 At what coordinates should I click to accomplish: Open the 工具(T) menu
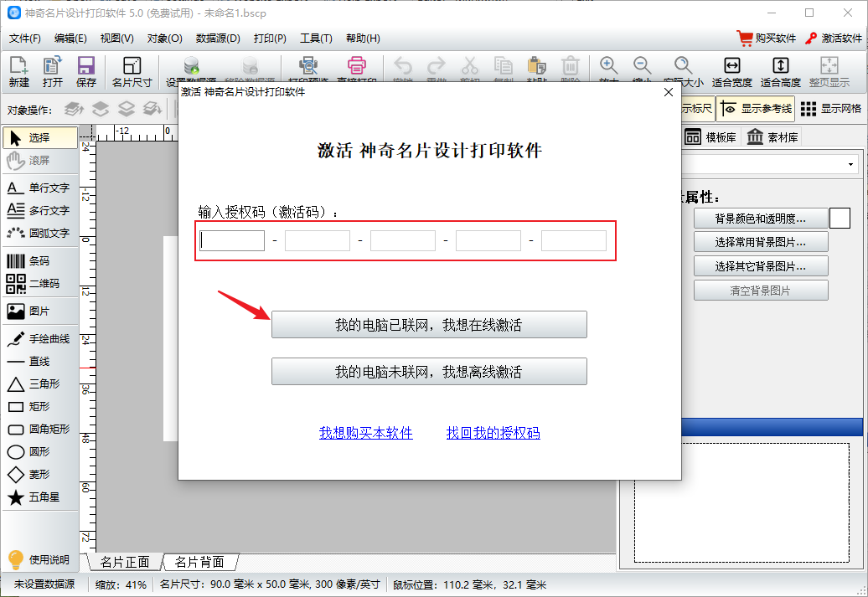click(x=316, y=39)
